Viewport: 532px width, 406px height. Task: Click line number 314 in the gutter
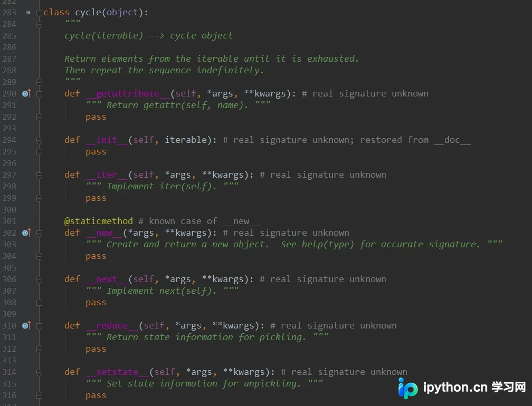pos(9,372)
